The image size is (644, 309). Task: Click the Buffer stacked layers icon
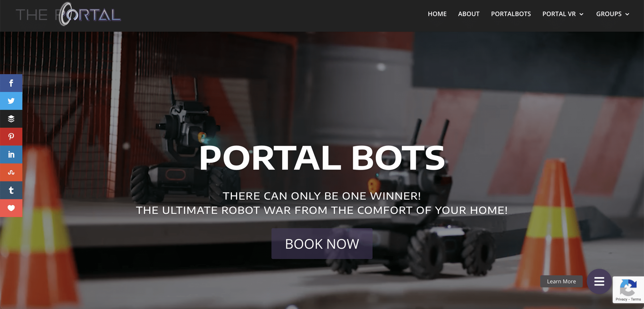pos(11,119)
